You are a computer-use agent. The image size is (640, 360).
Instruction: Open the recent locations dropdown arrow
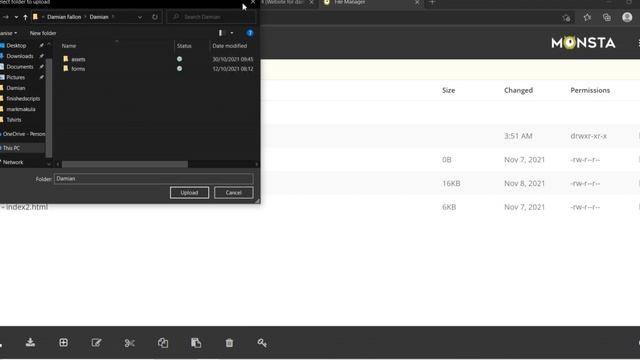[16, 17]
